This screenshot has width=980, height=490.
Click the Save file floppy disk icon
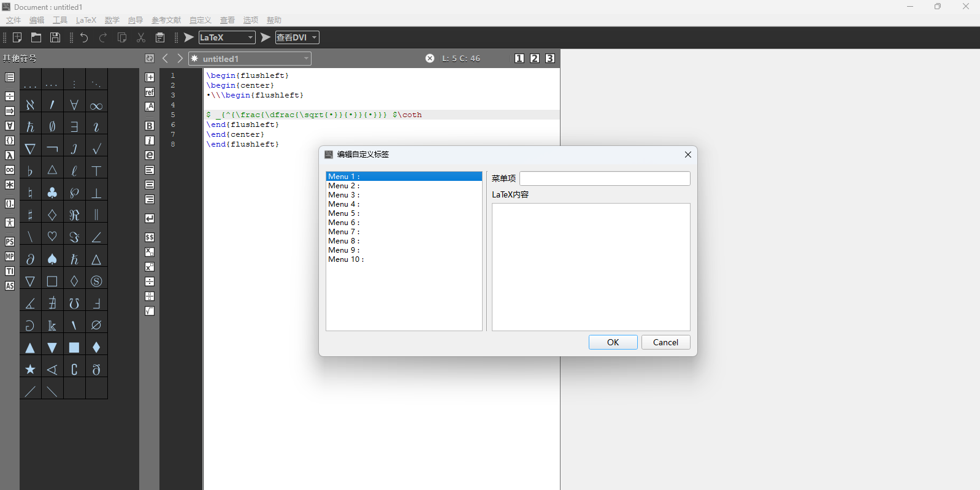(55, 37)
